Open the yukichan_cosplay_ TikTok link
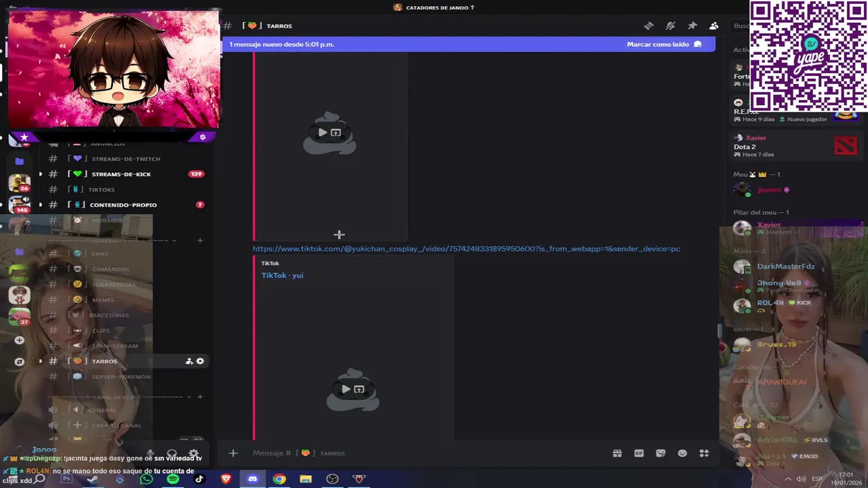 coord(466,249)
